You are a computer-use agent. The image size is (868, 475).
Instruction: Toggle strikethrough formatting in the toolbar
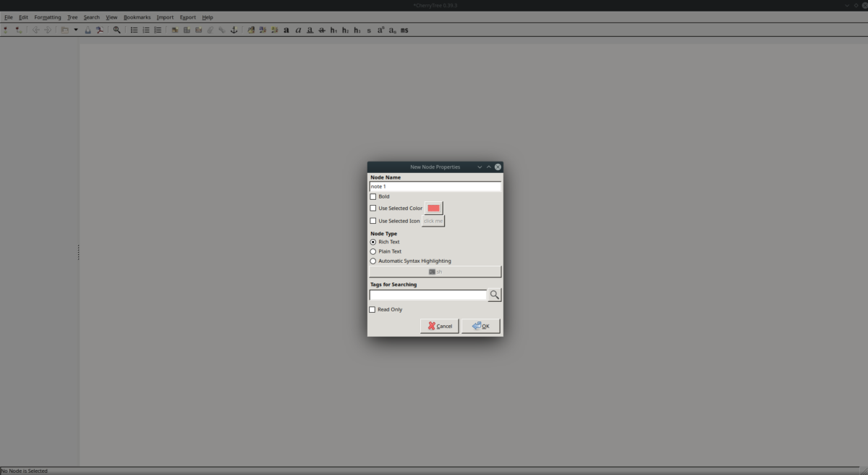(x=321, y=30)
